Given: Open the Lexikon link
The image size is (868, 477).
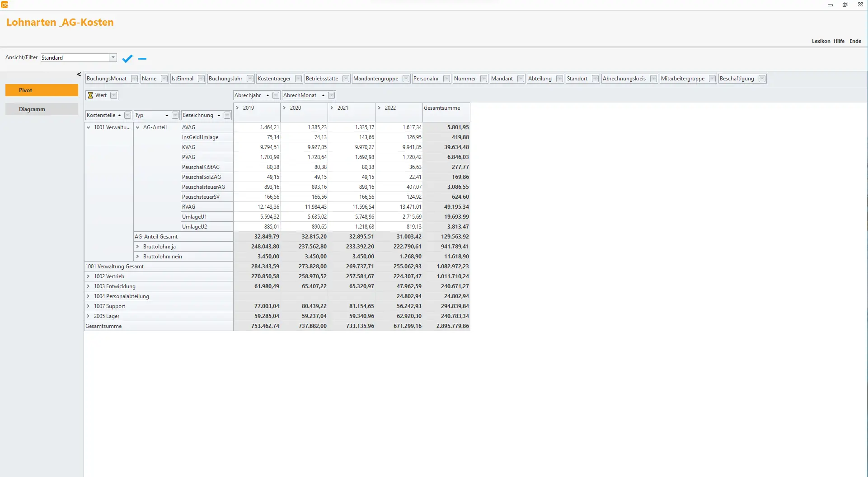Looking at the screenshot, I should 820,41.
